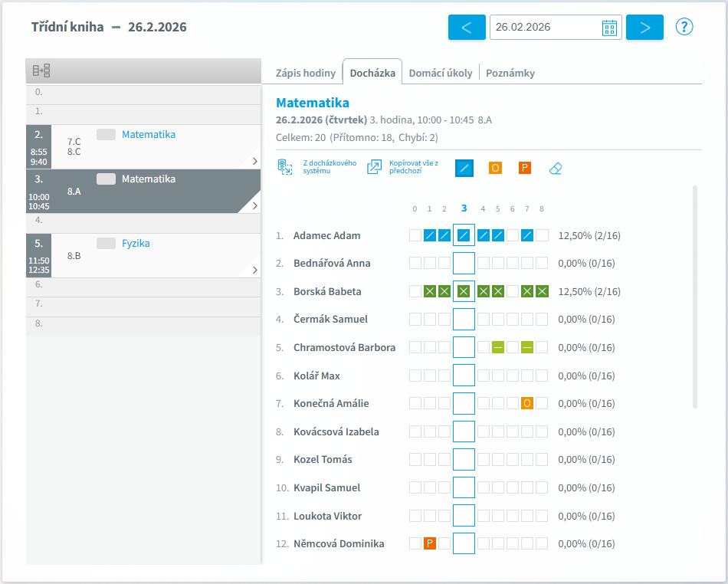Open the calendar date picker icon
728x584 pixels.
(x=609, y=28)
